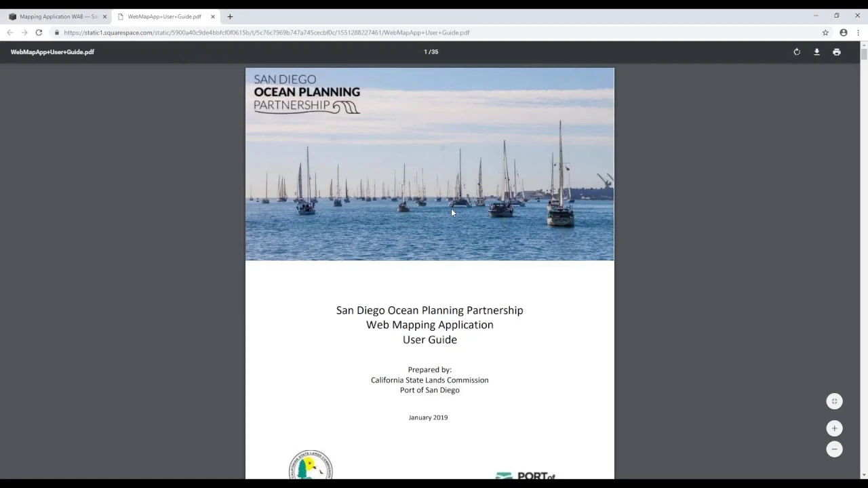Click the San Diego Ocean Planning Partnership logo
This screenshot has height=488, width=868.
(x=307, y=94)
